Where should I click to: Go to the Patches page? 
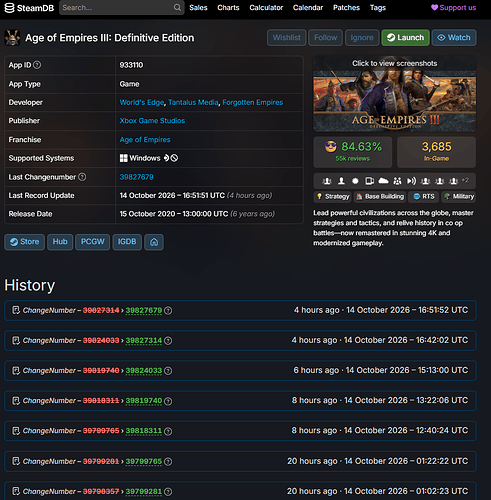click(346, 8)
